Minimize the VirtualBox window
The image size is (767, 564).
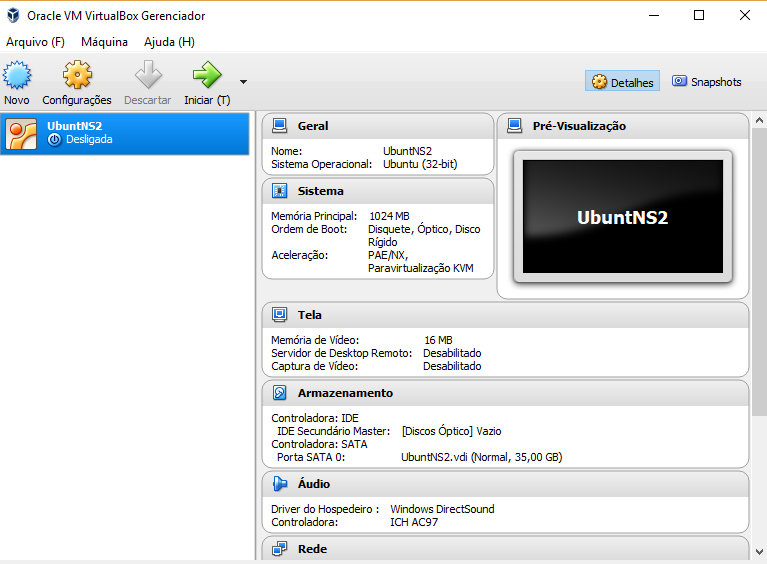(654, 15)
